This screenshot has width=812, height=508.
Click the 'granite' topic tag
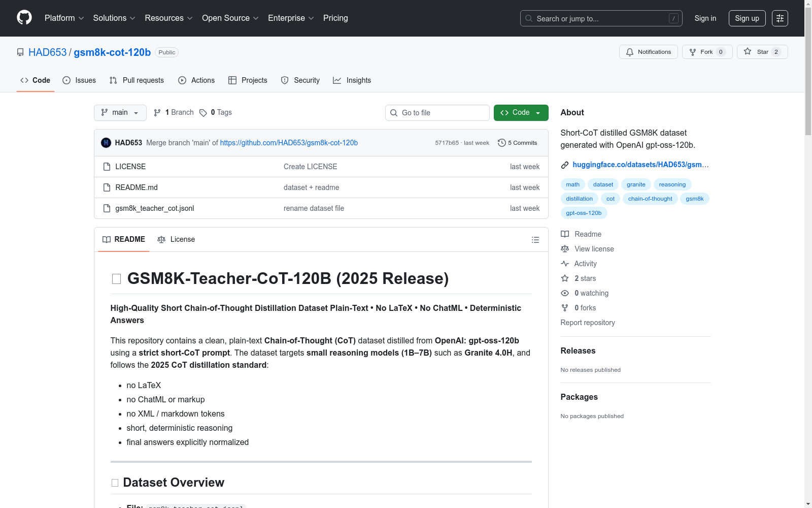click(636, 184)
